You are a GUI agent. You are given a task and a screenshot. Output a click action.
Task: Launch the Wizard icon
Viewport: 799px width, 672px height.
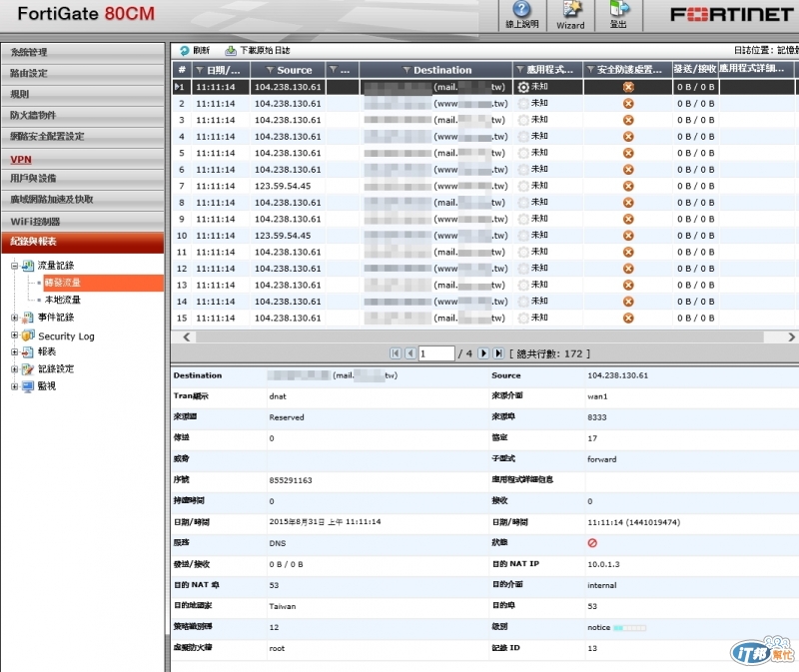pos(570,9)
